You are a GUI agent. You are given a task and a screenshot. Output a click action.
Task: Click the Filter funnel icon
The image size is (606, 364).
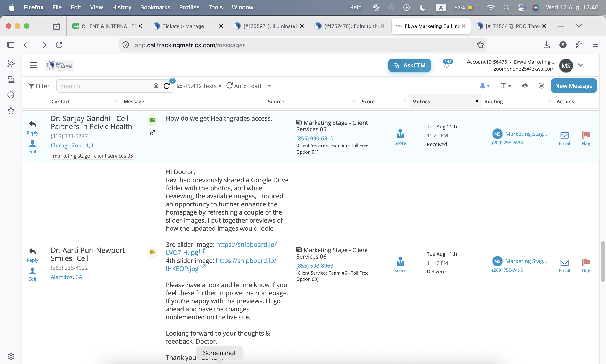pyautogui.click(x=31, y=86)
